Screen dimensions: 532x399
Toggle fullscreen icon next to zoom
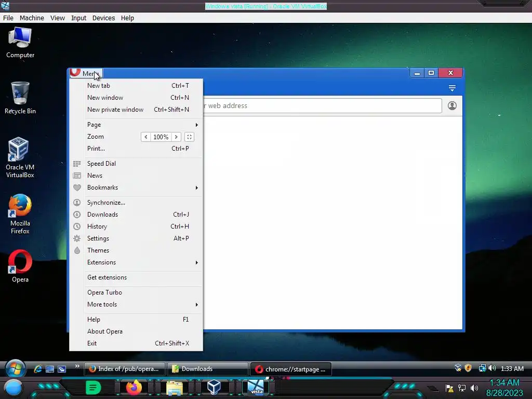(x=189, y=137)
